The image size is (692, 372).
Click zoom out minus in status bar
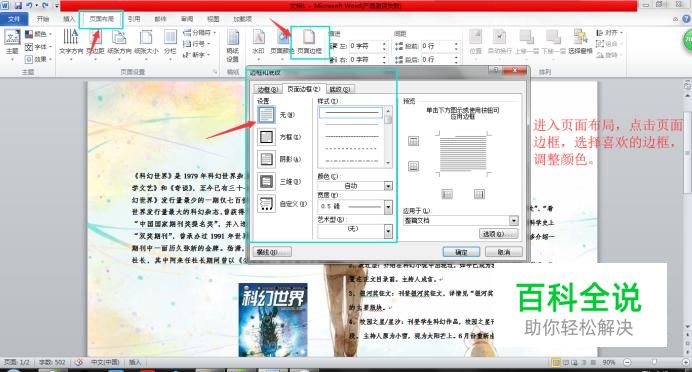pos(627,362)
